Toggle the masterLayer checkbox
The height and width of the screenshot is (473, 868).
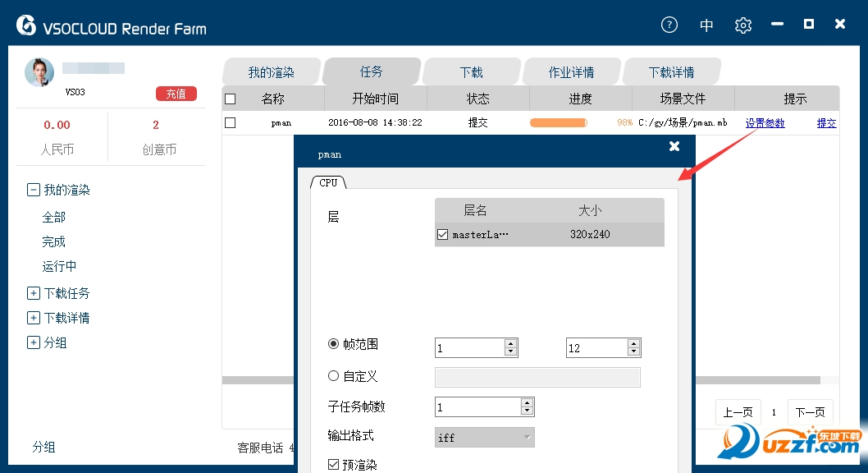(443, 235)
